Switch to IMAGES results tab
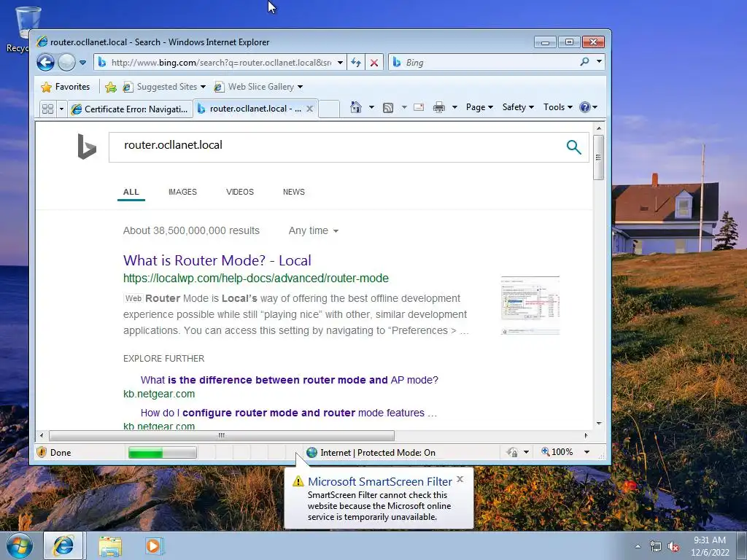The width and height of the screenshot is (747, 560). [182, 192]
